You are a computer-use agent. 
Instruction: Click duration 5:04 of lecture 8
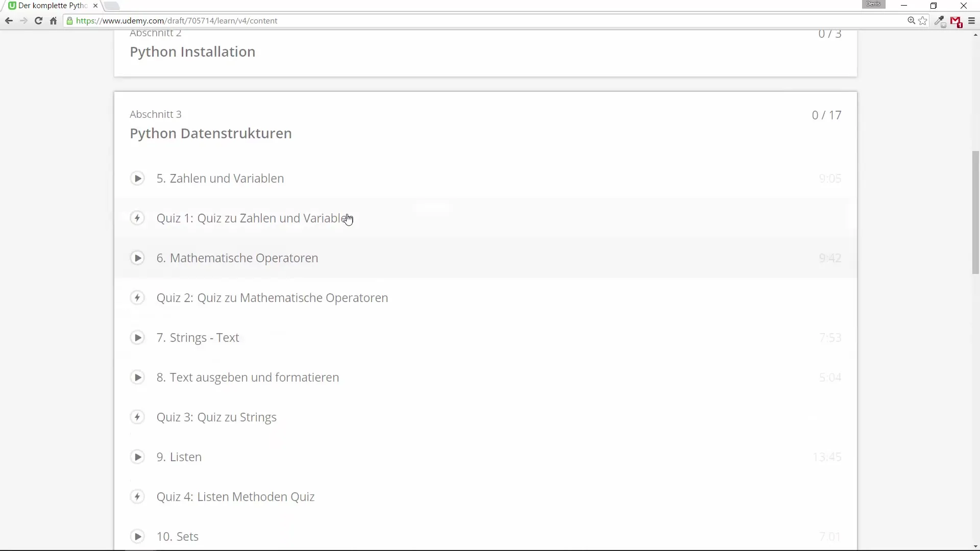[830, 378]
